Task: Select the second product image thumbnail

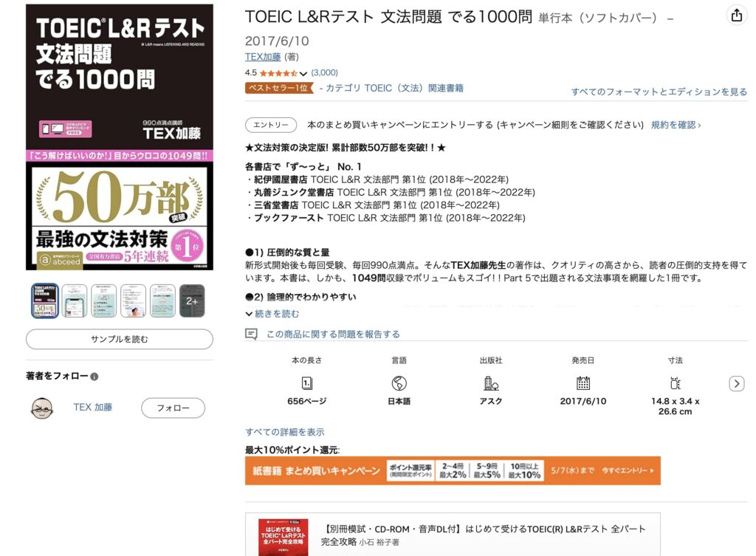Action: point(75,301)
